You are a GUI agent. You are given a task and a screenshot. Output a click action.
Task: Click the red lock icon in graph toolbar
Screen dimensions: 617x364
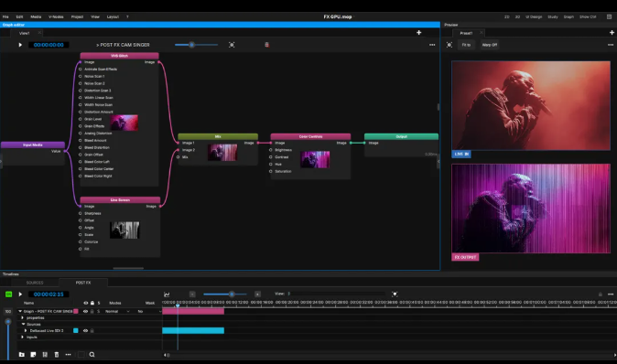coord(266,45)
